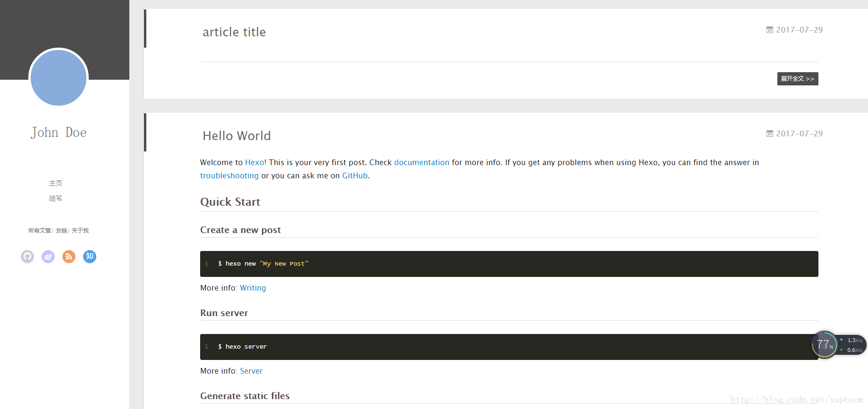Switch to the 友链 tab
This screenshot has height=409, width=868.
pos(61,231)
